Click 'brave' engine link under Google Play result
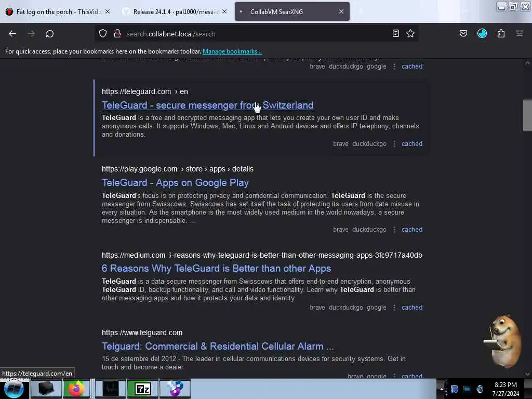The width and height of the screenshot is (532, 399). click(341, 230)
